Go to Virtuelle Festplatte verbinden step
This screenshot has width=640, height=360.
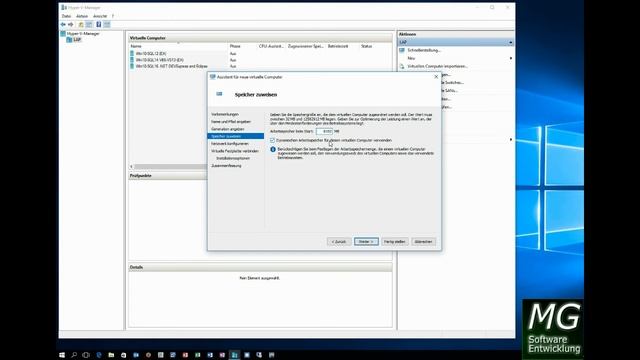235,151
